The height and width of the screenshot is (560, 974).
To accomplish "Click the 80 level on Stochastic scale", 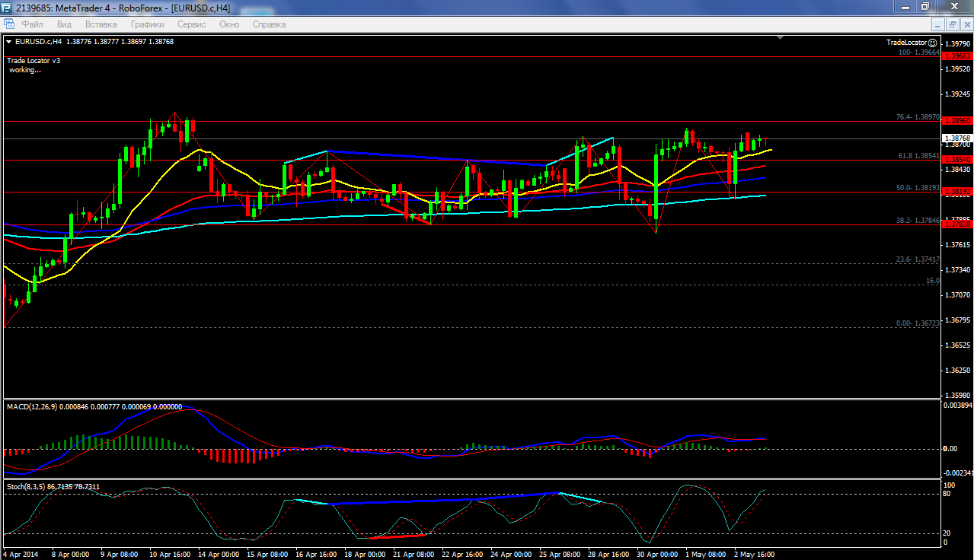I will (x=948, y=494).
